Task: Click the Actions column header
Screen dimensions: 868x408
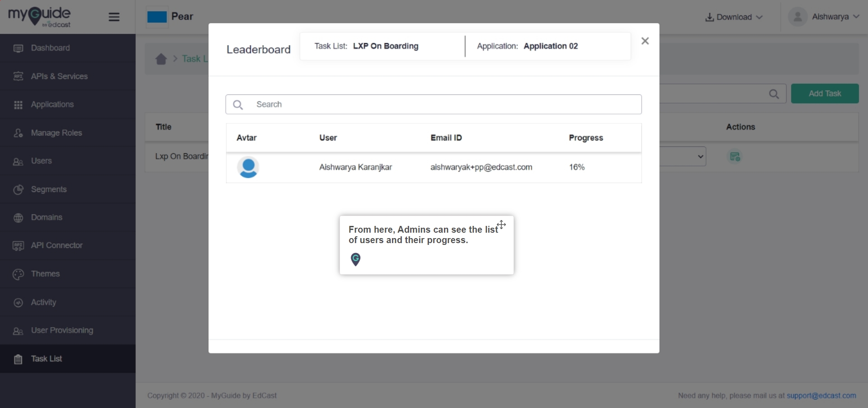Action: (741, 127)
